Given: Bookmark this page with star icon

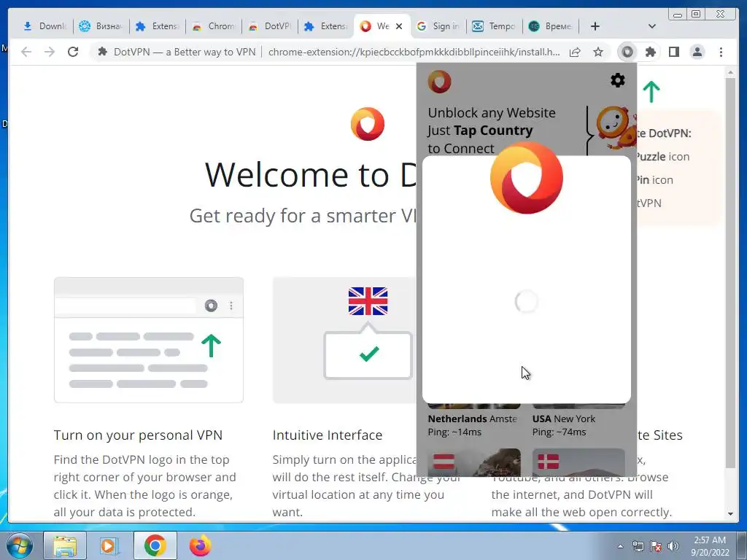Looking at the screenshot, I should pos(598,52).
